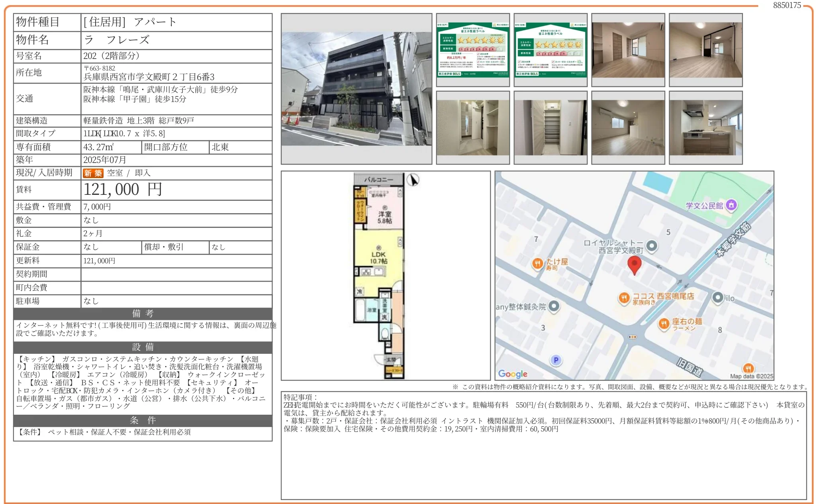Open the building exterior main photo
This screenshot has height=504, width=819.
tap(356, 89)
